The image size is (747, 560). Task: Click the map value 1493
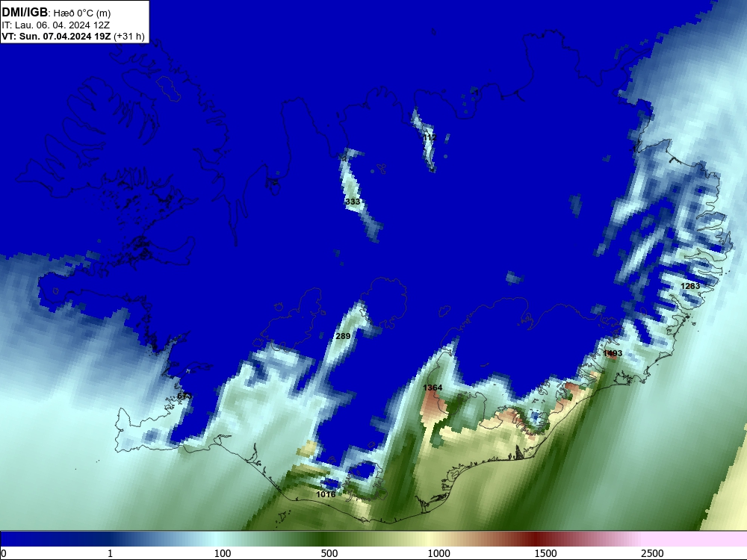point(613,353)
